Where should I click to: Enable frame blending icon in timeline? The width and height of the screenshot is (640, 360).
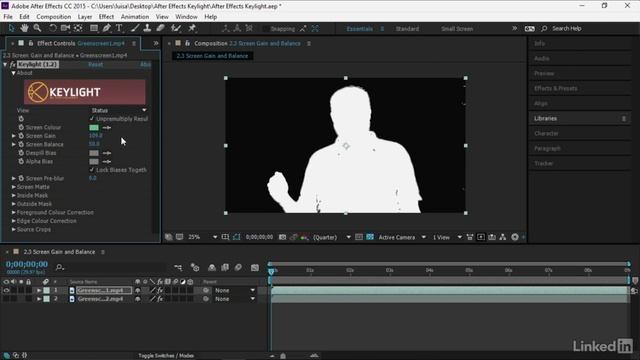tap(225, 267)
